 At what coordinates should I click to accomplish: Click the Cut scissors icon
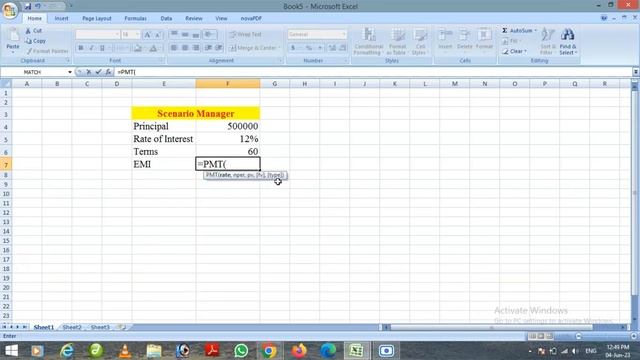click(x=28, y=31)
